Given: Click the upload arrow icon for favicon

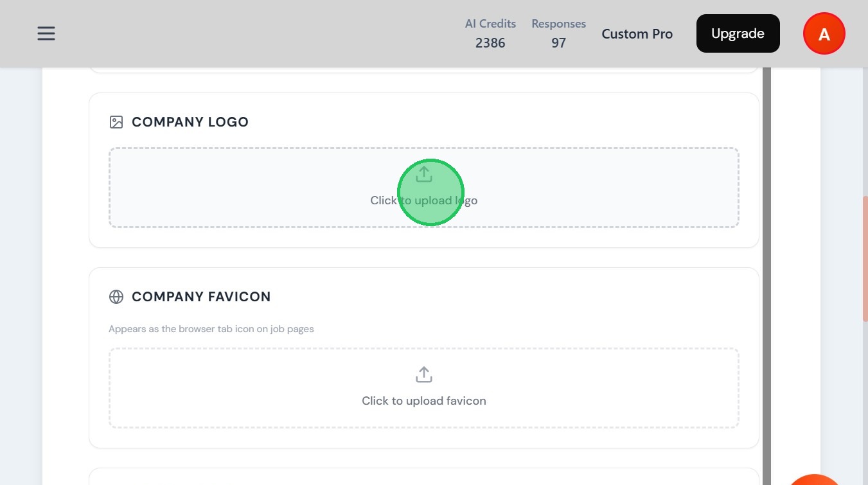Looking at the screenshot, I should (424, 375).
